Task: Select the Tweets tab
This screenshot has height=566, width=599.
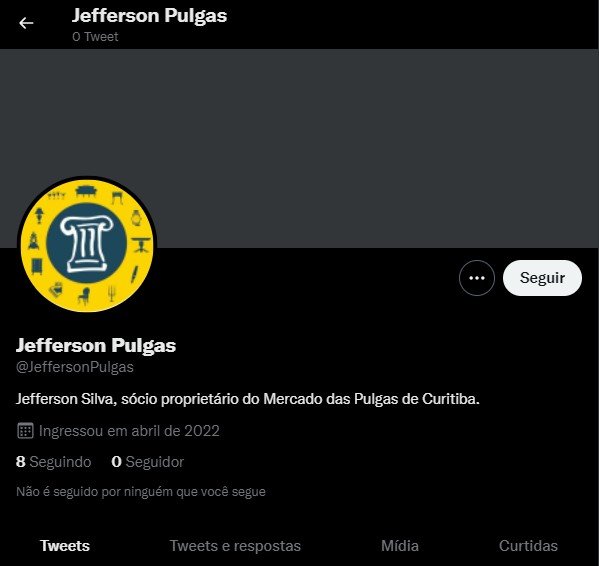Action: coord(65,546)
